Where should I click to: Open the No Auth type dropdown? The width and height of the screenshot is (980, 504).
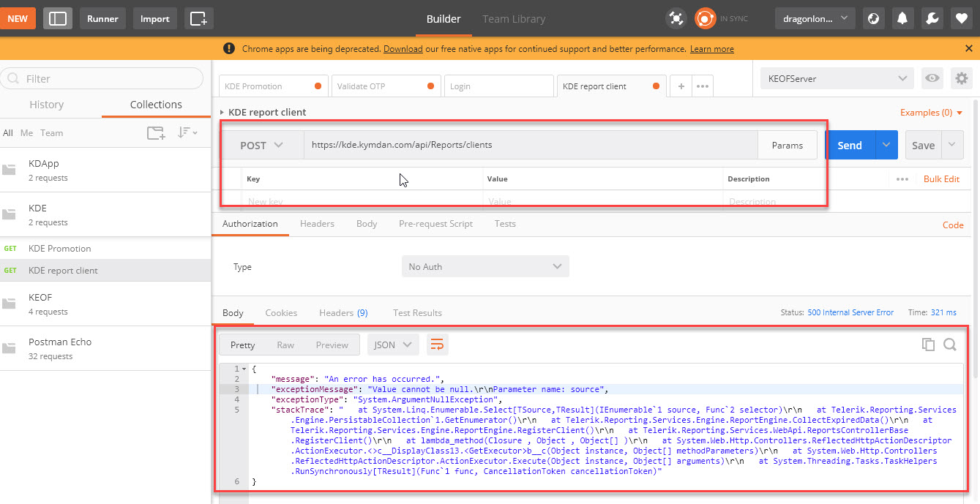(485, 266)
